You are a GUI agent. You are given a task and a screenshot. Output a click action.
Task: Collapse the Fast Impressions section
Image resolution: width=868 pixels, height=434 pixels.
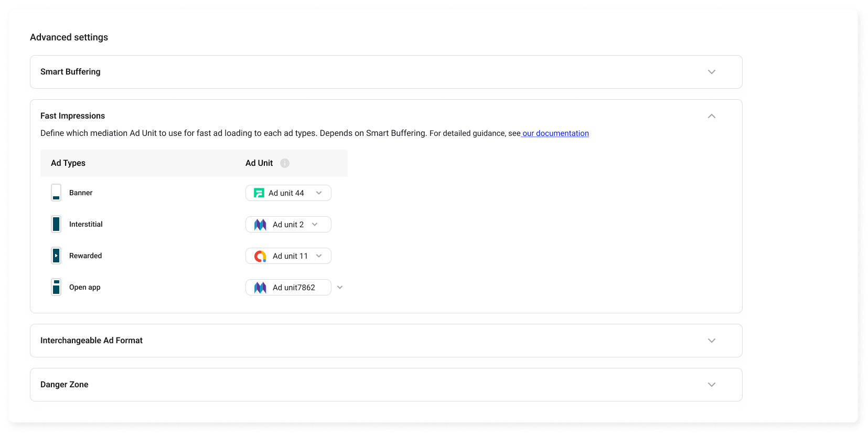[711, 116]
